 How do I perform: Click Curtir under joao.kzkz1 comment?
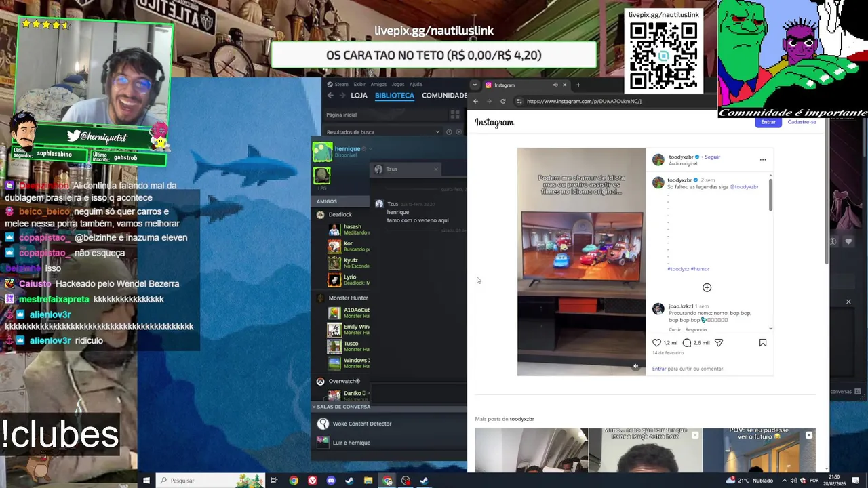pos(675,330)
